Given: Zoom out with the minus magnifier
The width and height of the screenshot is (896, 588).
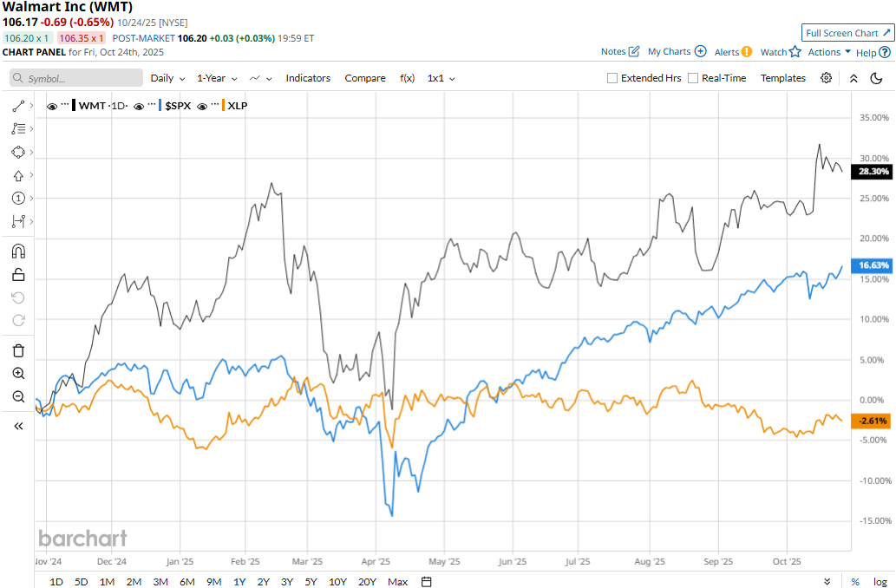Looking at the screenshot, I should point(18,396).
